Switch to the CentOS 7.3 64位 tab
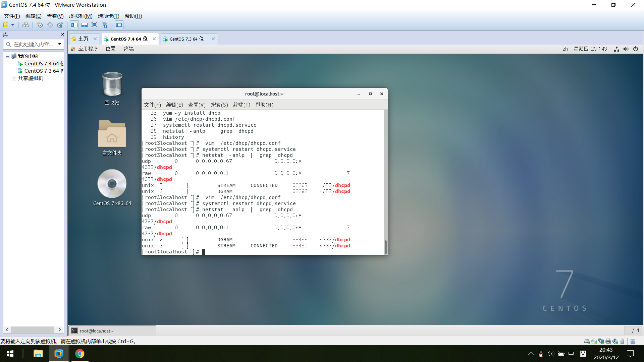Image resolution: width=644 pixels, height=362 pixels. pyautogui.click(x=185, y=39)
